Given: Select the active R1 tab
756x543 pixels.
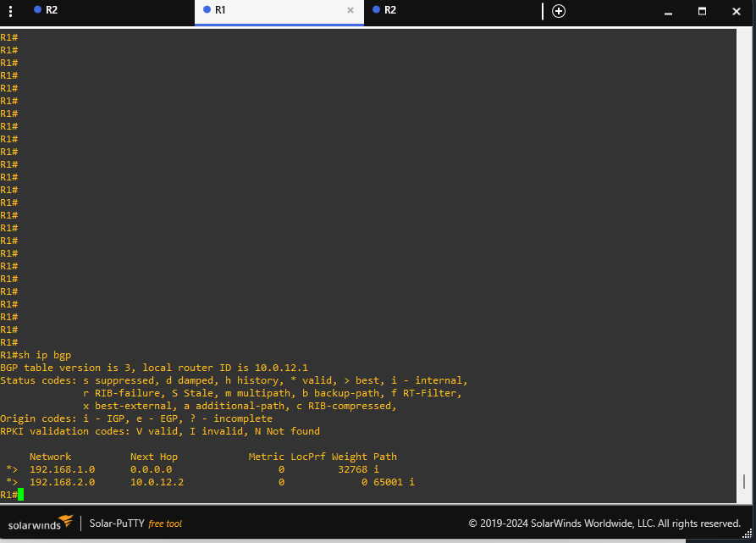Looking at the screenshot, I should [x=279, y=12].
